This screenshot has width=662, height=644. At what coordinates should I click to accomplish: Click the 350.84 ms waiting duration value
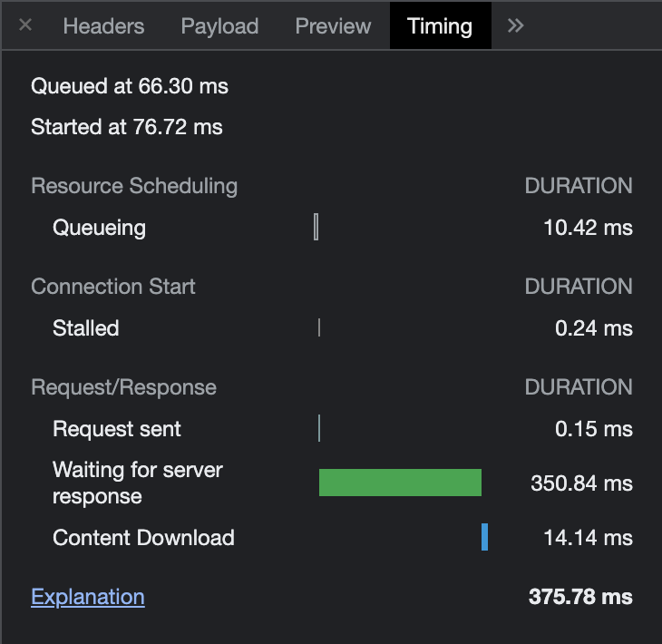pos(582,483)
